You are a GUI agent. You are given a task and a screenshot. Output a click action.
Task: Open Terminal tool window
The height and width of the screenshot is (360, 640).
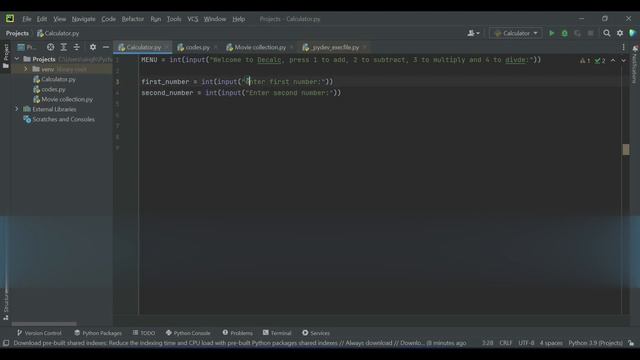click(x=277, y=333)
